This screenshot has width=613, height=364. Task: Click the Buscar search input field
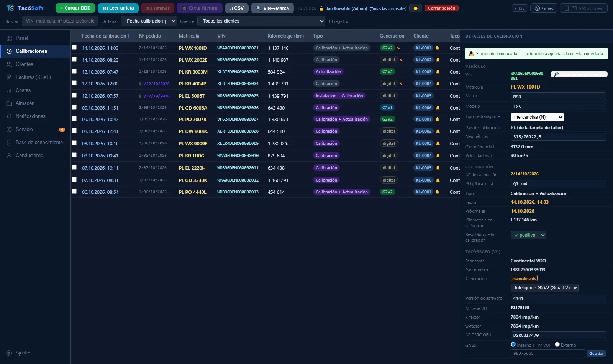coord(60,21)
